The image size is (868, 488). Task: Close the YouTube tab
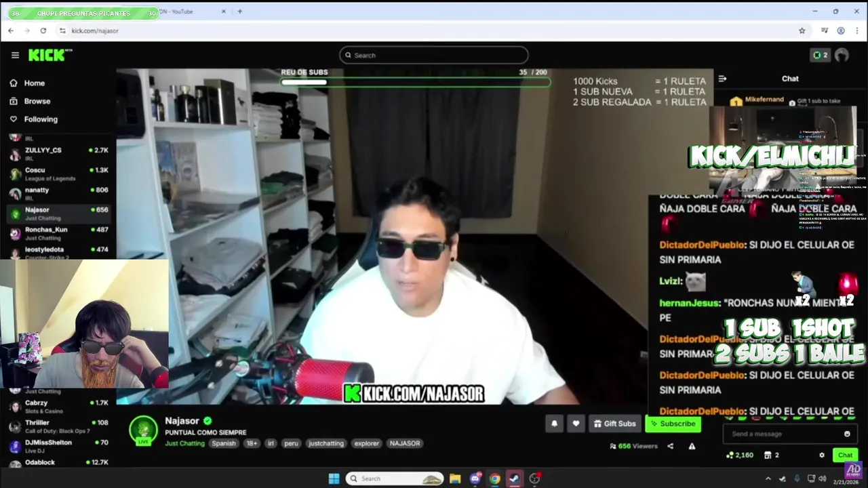(x=224, y=12)
